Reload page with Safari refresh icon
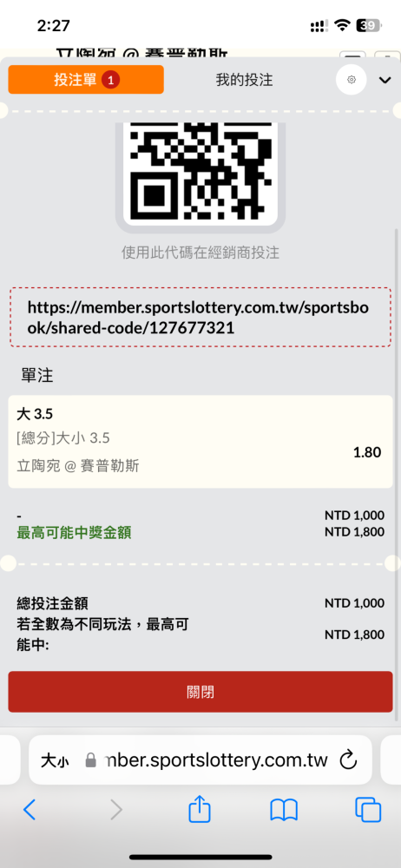This screenshot has width=401, height=868. pyautogui.click(x=348, y=760)
